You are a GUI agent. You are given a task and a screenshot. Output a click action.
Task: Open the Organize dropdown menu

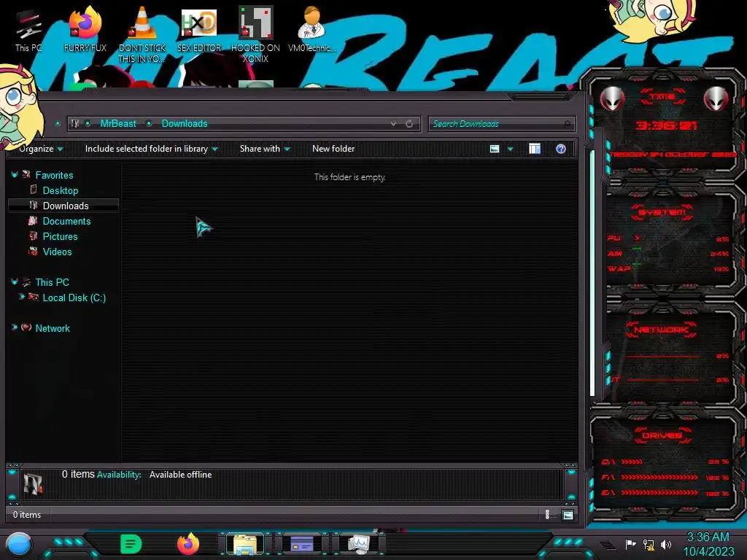[x=41, y=149]
